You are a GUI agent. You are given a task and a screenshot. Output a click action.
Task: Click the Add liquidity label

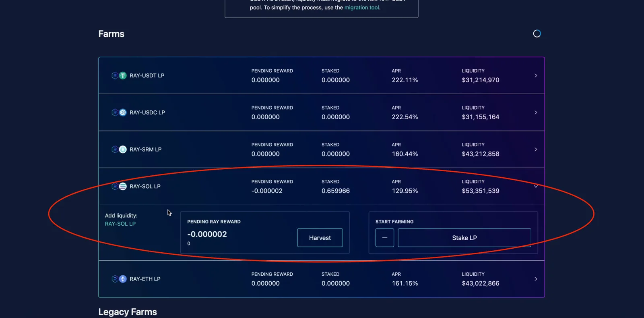tap(121, 216)
